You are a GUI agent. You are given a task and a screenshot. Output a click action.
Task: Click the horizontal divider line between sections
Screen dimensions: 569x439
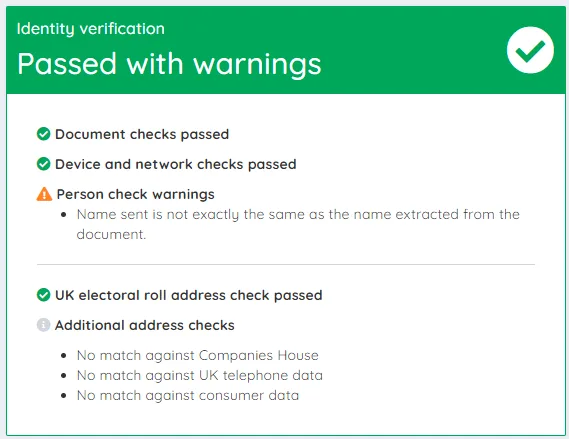coord(286,264)
